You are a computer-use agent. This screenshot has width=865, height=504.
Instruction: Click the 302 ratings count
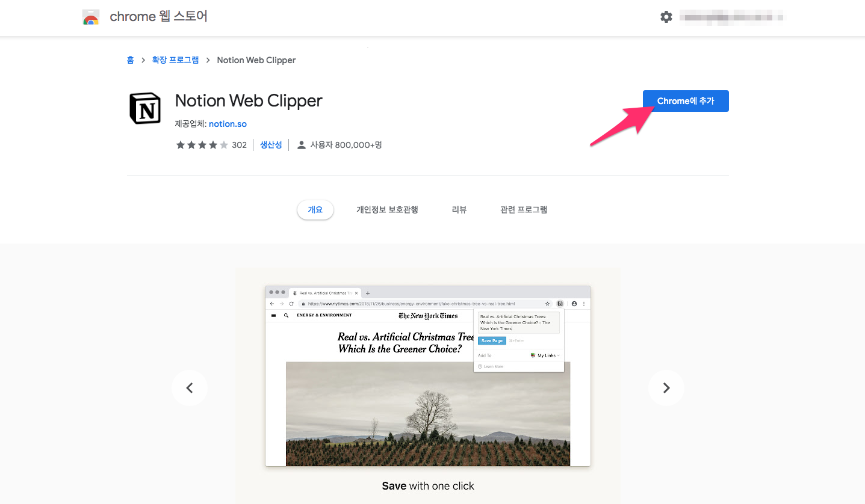tap(239, 145)
